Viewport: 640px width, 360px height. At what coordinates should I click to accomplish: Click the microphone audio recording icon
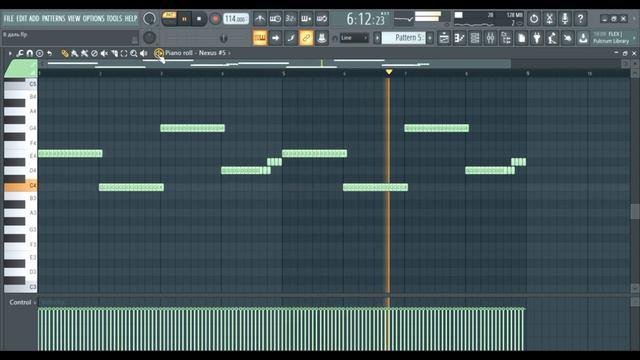pyautogui.click(x=565, y=19)
